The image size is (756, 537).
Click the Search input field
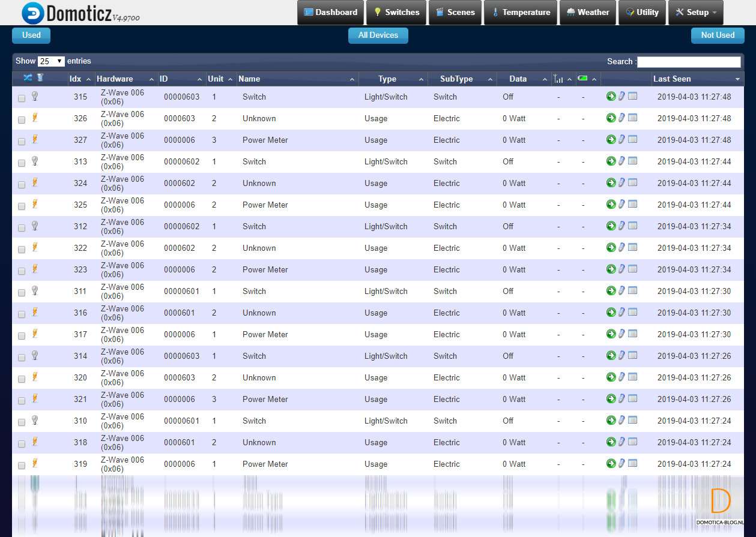[688, 62]
